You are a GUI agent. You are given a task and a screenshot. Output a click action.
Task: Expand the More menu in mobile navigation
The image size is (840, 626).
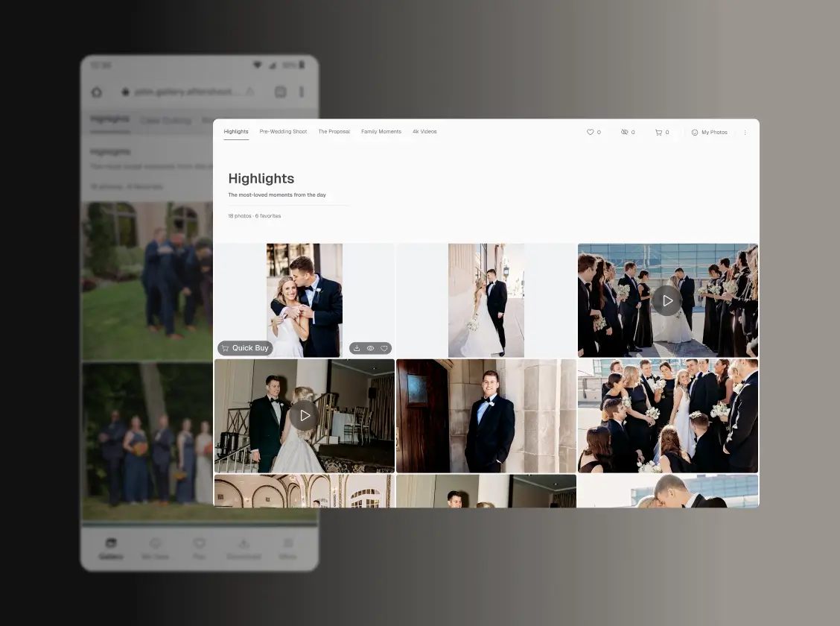[287, 547]
